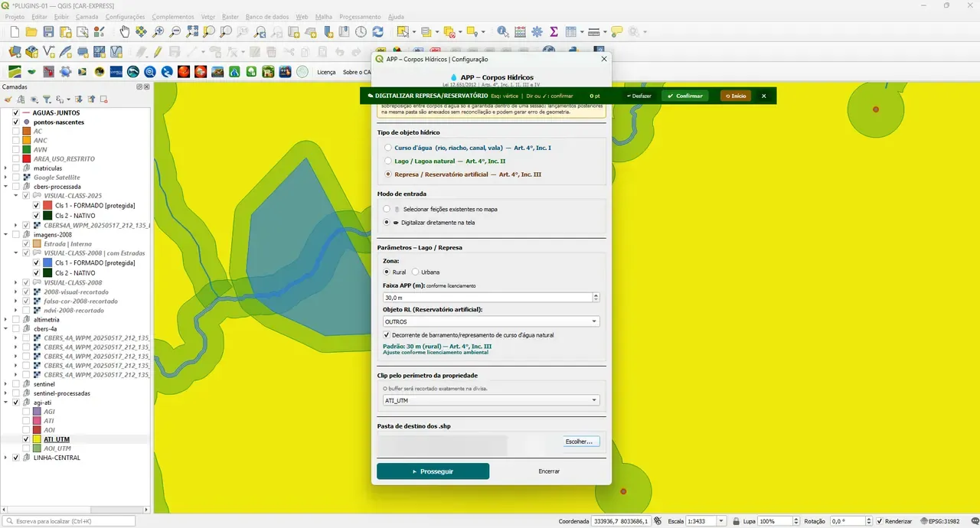
Task: Select the Identify Features tool
Action: (x=503, y=32)
